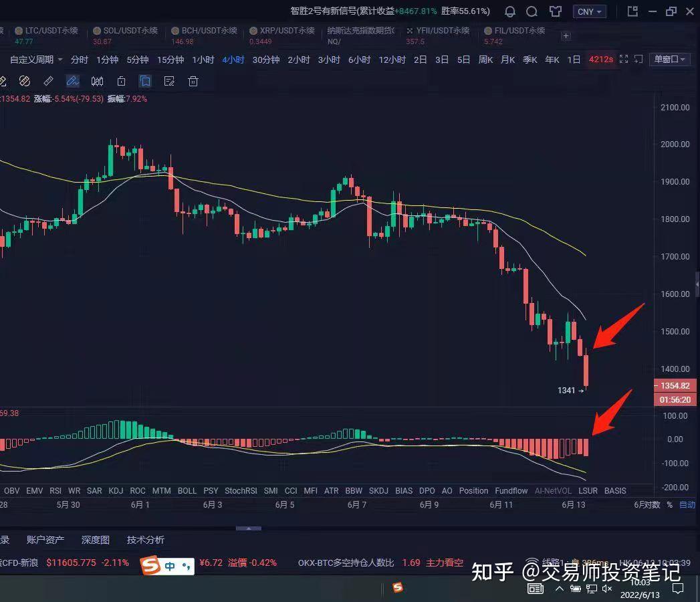Viewport: 700px width, 602px height.
Task: Switch to LTC/USDT永续 tab
Action: click(x=46, y=35)
